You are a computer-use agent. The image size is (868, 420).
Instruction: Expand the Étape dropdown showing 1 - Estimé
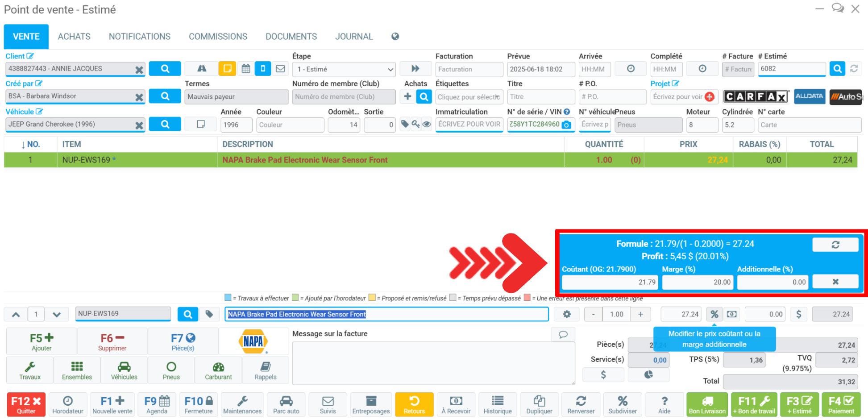pyautogui.click(x=344, y=69)
